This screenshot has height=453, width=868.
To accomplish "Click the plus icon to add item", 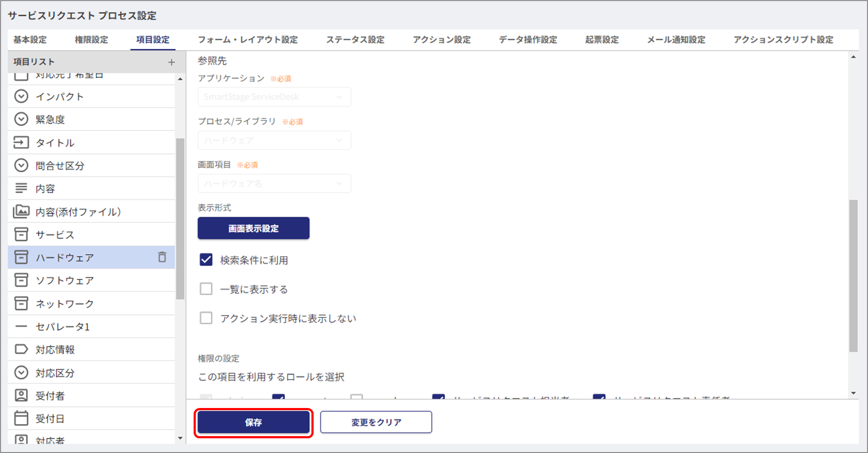I will coord(172,62).
